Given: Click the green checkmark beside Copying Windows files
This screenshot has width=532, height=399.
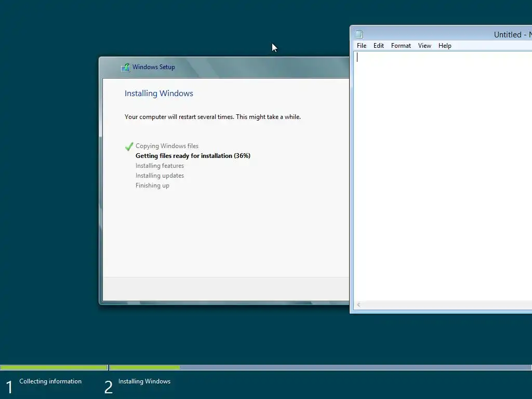Looking at the screenshot, I should pyautogui.click(x=129, y=146).
